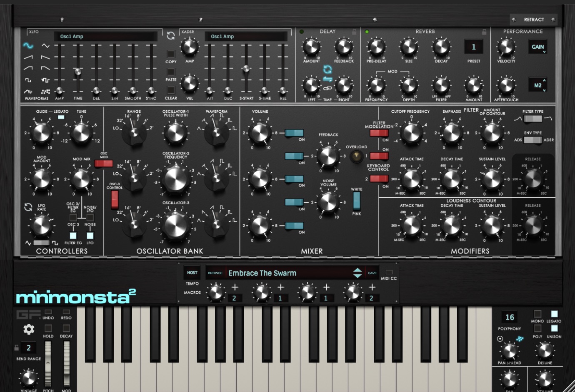
Task: Open the XADSR Osc1 Amp destination dropdown
Action: pos(246,37)
